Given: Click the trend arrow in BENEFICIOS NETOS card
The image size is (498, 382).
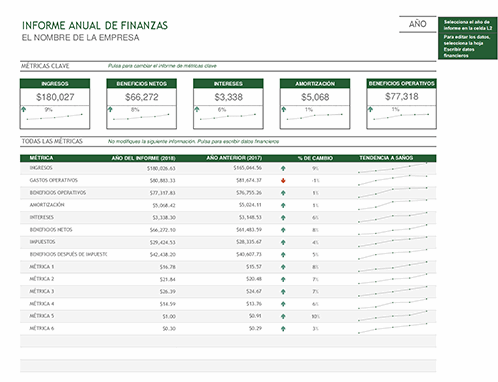Looking at the screenshot, I should pyautogui.click(x=110, y=109).
